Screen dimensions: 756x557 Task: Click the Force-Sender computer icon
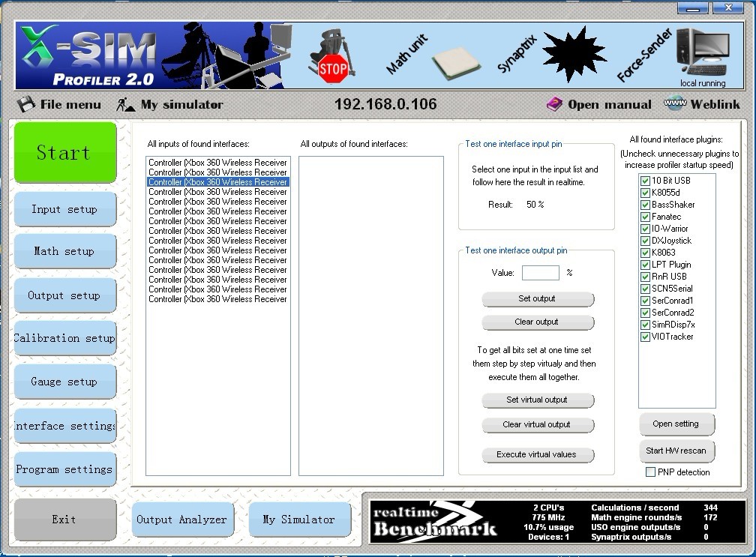coord(701,52)
